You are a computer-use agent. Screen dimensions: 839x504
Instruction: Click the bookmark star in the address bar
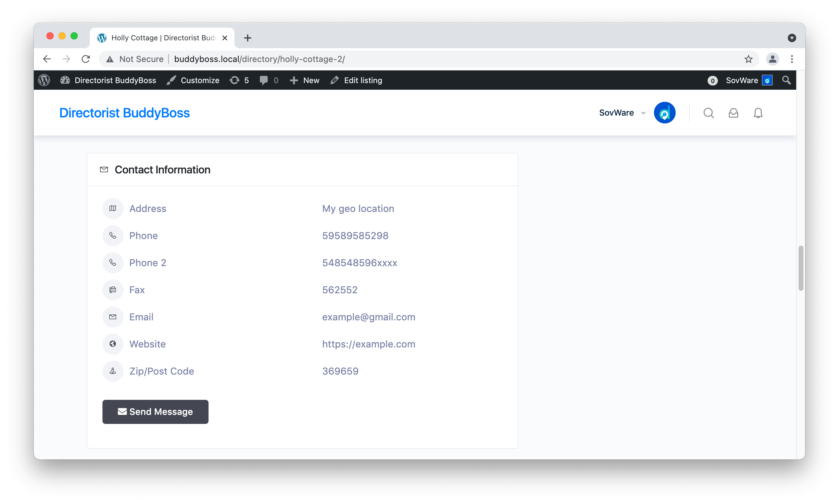click(748, 59)
